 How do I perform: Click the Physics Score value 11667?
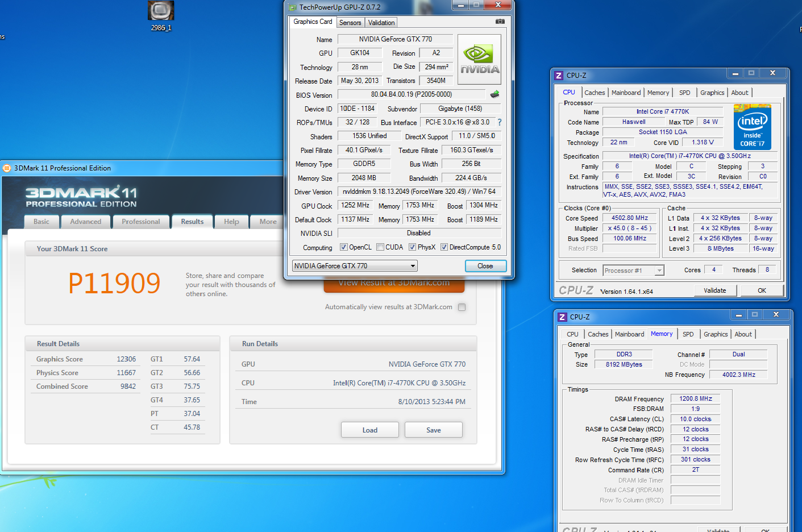(x=126, y=373)
